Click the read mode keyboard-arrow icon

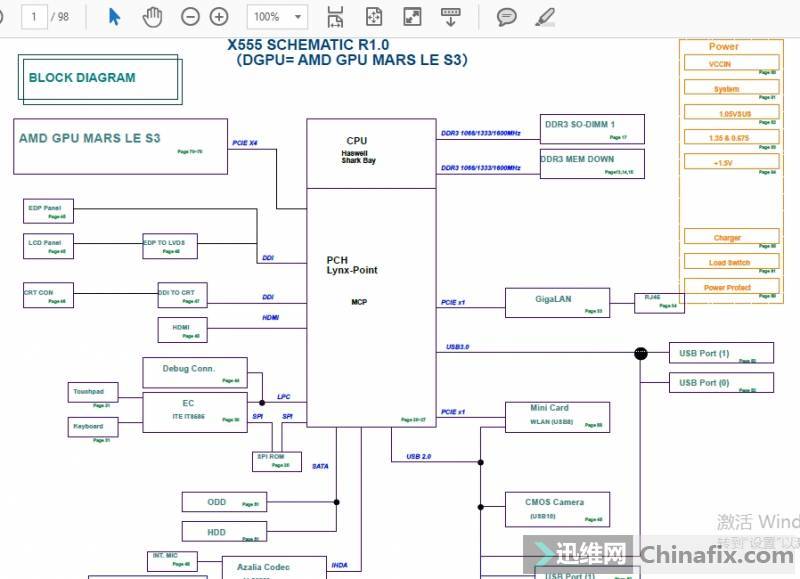(x=451, y=17)
